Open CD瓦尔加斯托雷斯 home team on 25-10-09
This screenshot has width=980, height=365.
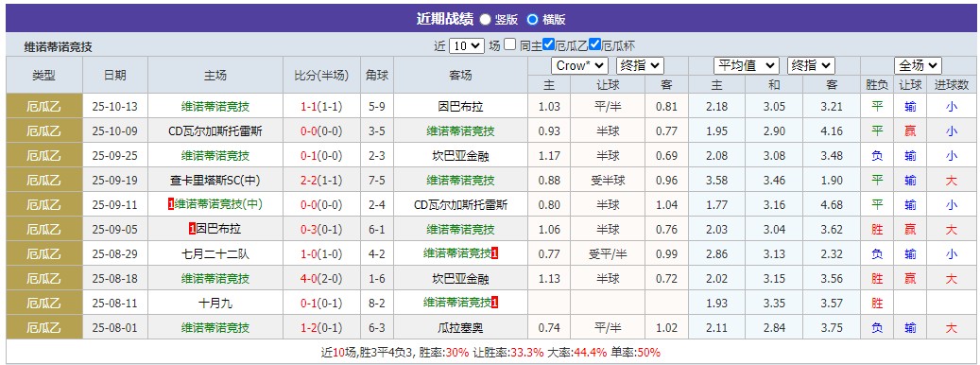[215, 131]
